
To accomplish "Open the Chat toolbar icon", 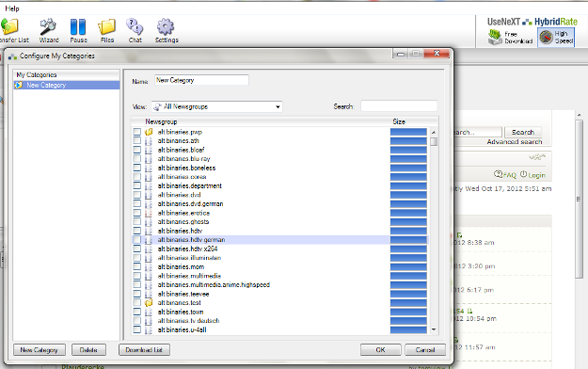I will (135, 26).
